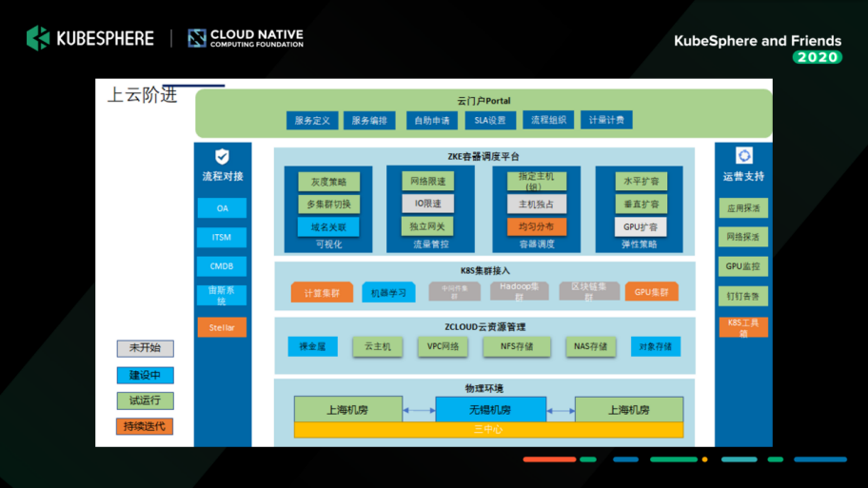
Task: Click the 无锡机房 block
Action: (490, 410)
